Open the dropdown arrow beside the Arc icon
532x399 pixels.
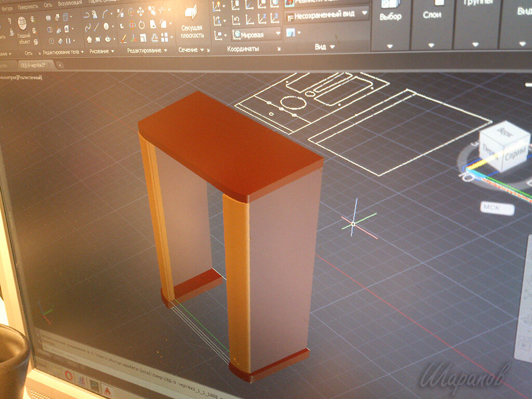111,14
